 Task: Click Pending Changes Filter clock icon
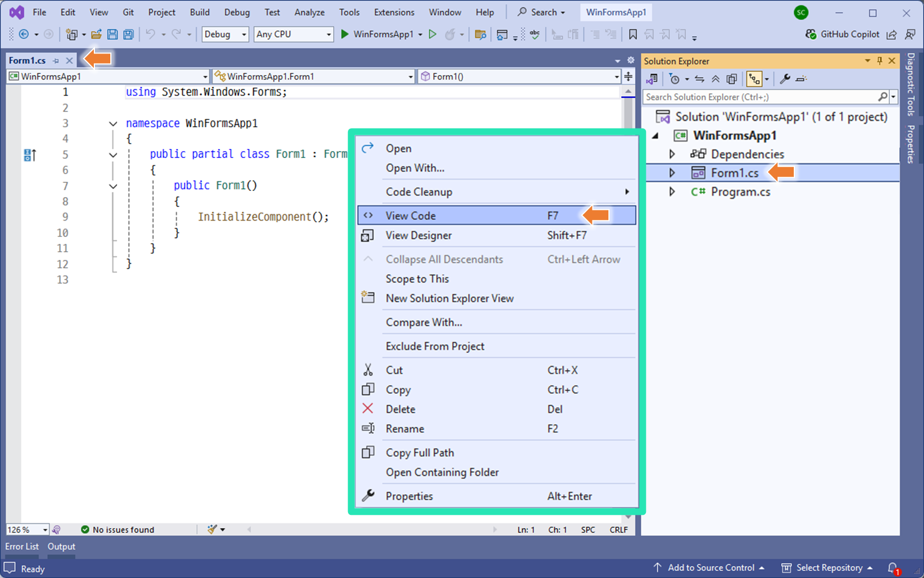pos(674,79)
